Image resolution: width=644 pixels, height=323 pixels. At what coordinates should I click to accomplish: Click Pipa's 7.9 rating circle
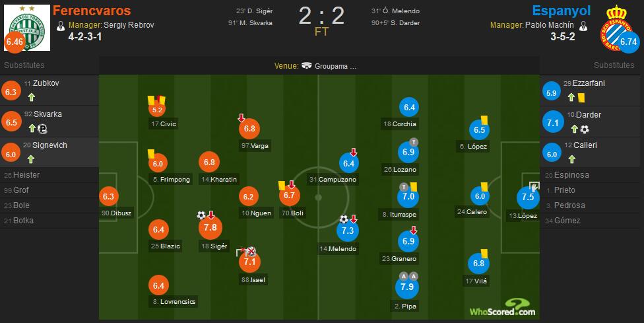407,287
